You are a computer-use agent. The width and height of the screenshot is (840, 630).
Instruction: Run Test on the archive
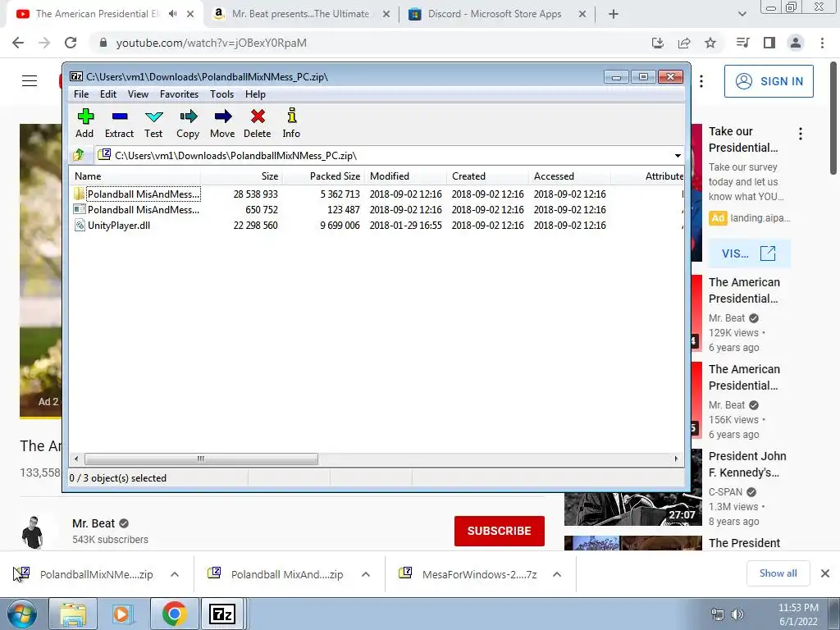pyautogui.click(x=153, y=123)
